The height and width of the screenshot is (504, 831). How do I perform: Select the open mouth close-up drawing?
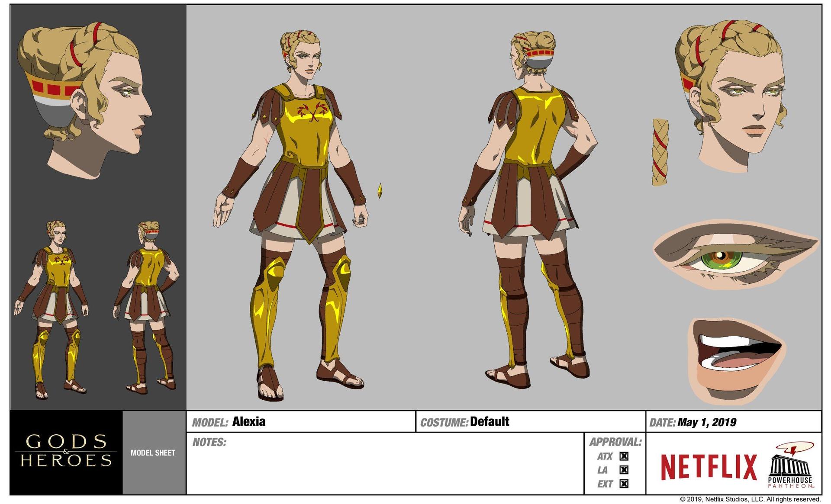click(736, 361)
